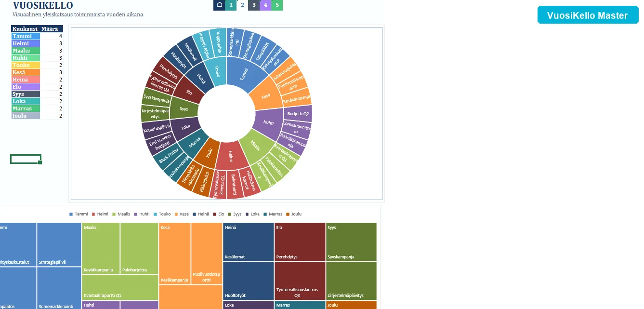Go to the home navigation icon
This screenshot has height=309, width=644.
coord(219,5)
